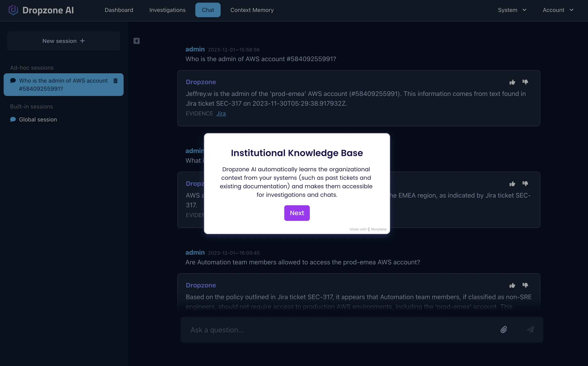Click the Dropzone AI brand name

[48, 10]
